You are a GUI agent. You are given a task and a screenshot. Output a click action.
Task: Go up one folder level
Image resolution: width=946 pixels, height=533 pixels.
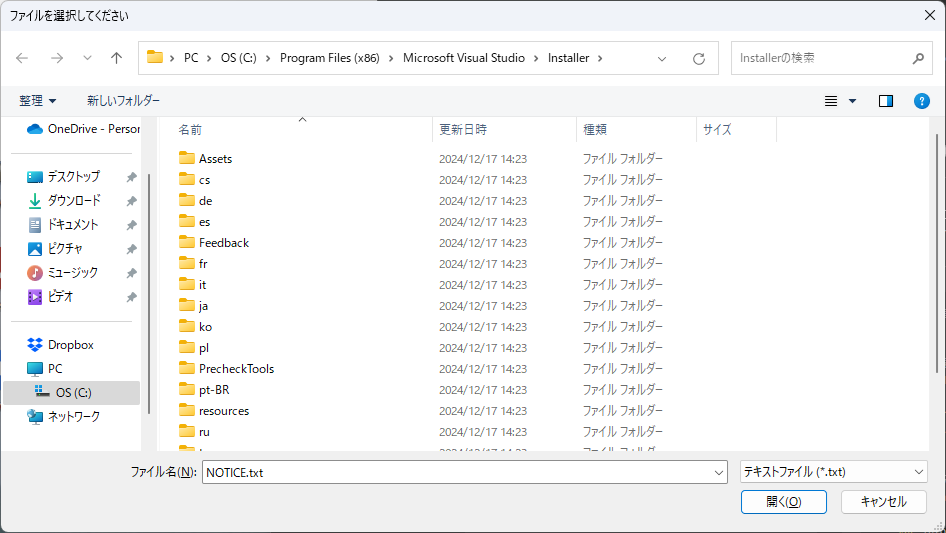116,58
